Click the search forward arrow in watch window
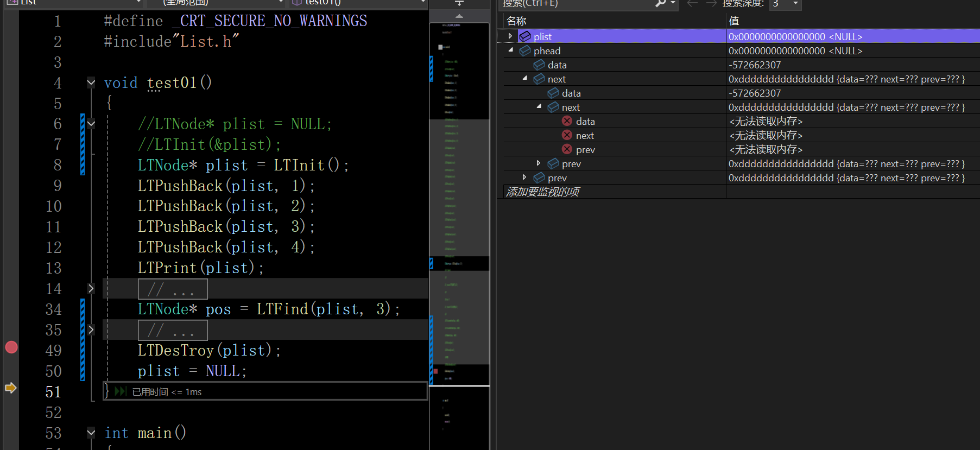The height and width of the screenshot is (450, 980). (711, 4)
